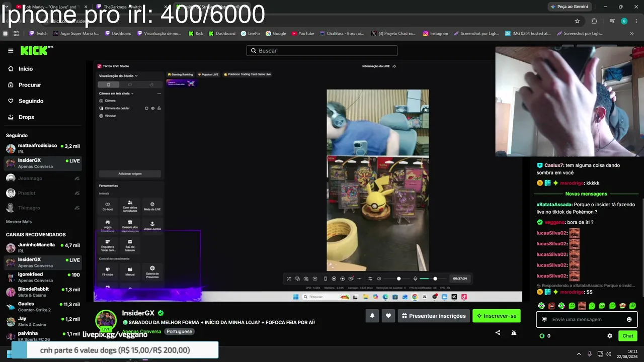The width and height of the screenshot is (644, 362).
Task: Open Jeanmago offline channel
Action: pos(43,178)
